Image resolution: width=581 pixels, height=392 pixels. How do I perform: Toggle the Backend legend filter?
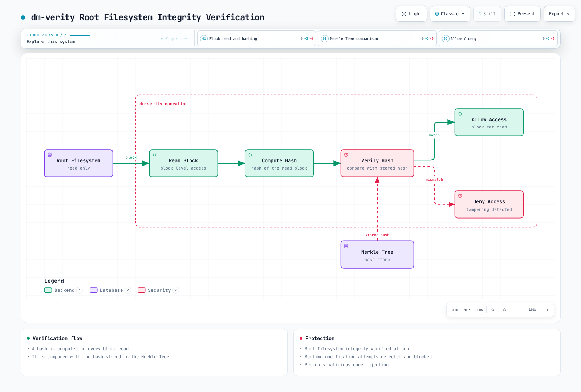pos(63,290)
